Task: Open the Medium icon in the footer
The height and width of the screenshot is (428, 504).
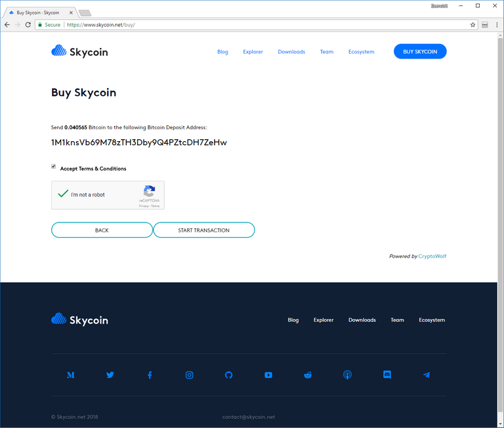Action: click(71, 375)
